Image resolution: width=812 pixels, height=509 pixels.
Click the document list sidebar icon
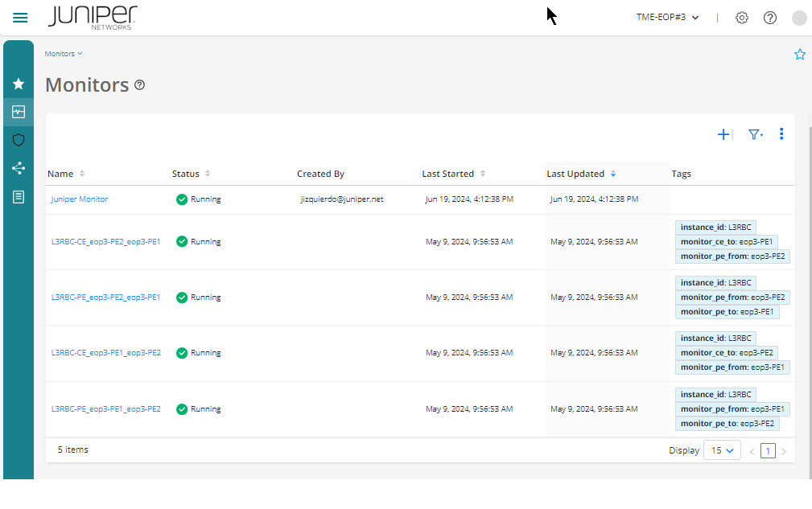tap(19, 196)
